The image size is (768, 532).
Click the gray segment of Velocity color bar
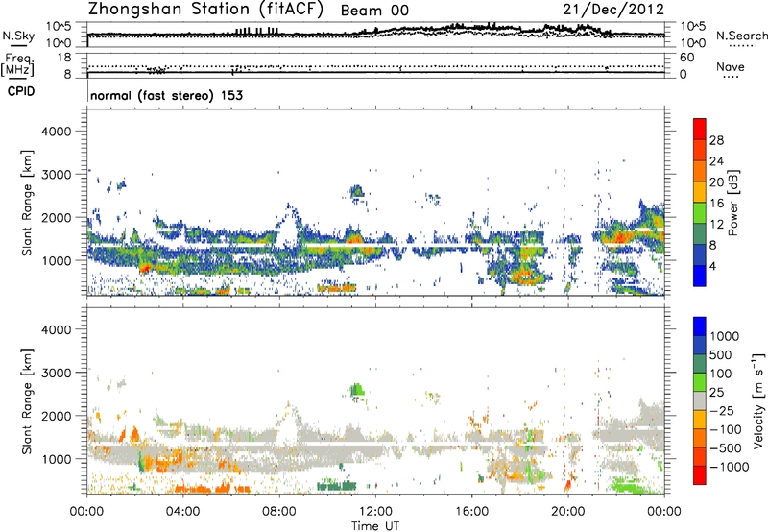pos(700,401)
